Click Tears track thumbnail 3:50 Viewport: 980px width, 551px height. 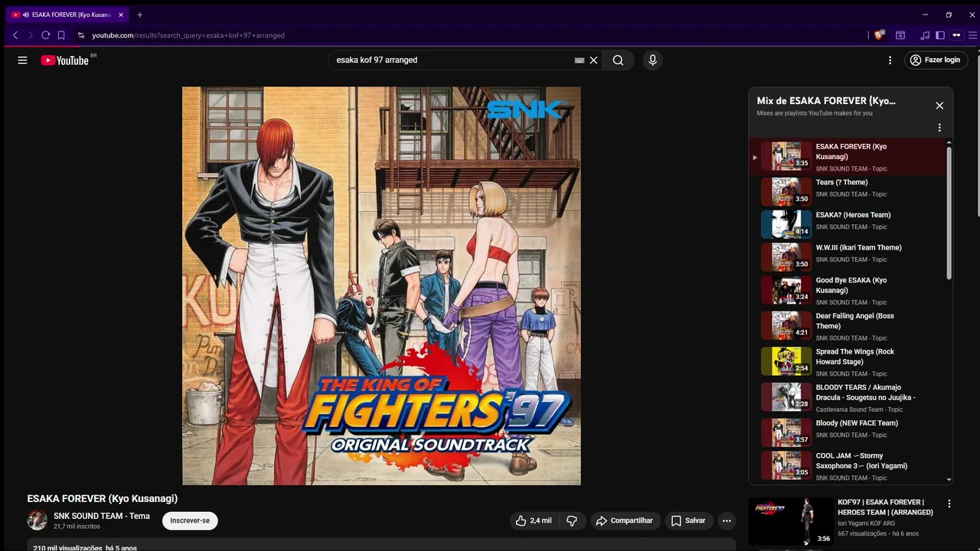pyautogui.click(x=786, y=191)
